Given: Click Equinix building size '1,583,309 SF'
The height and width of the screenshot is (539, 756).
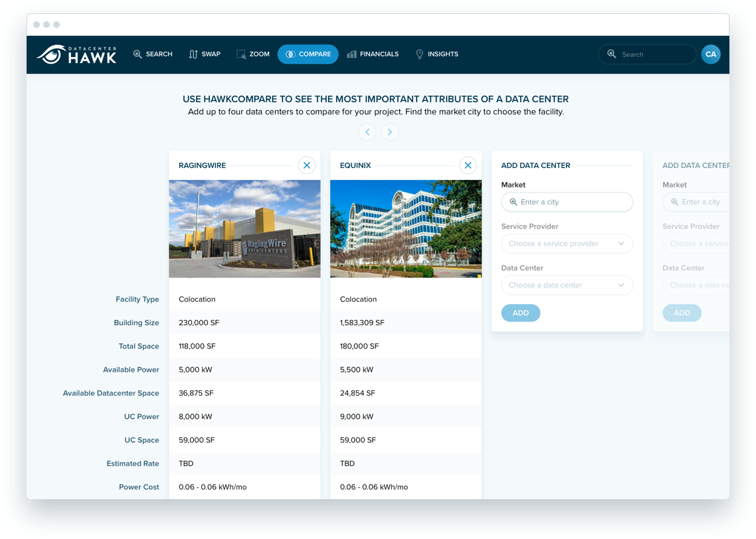Looking at the screenshot, I should (362, 323).
